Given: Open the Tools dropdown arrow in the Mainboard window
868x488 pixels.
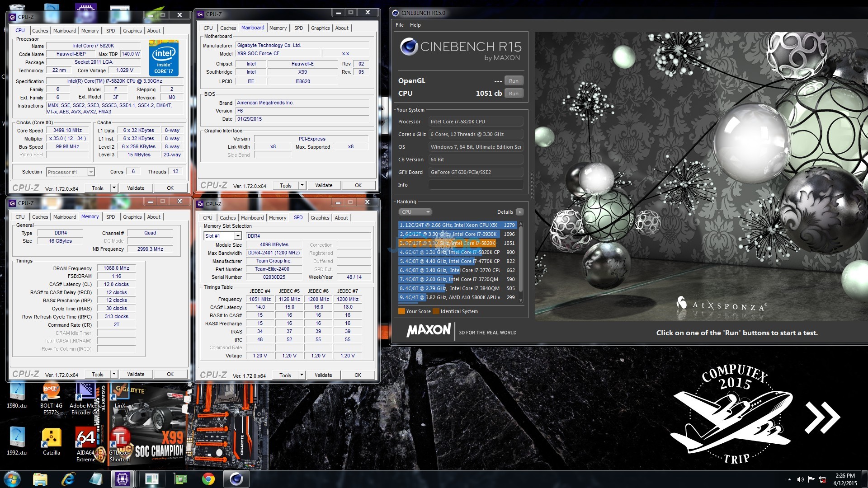Looking at the screenshot, I should [x=302, y=185].
